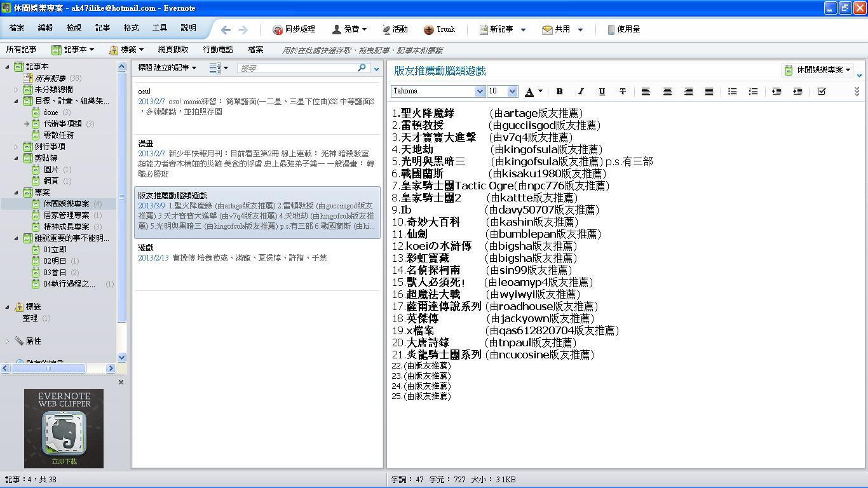Screen dimensions: 868x488
Task: Toggle bold formatting
Action: (559, 91)
